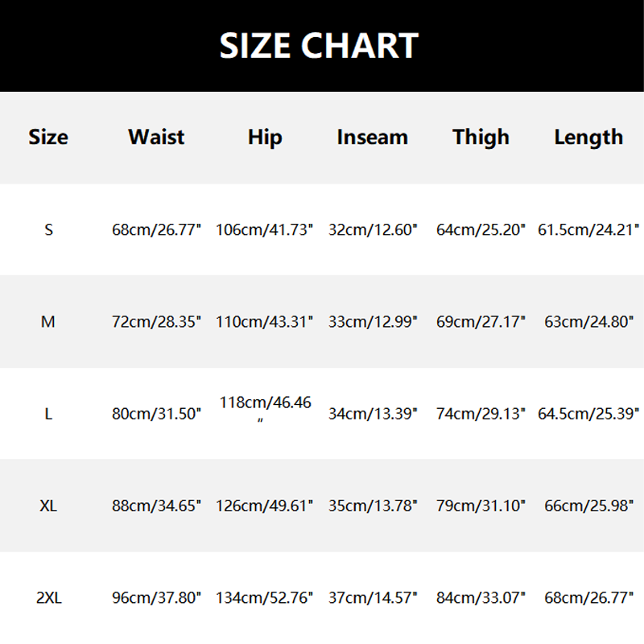Select the Thigh column header
This screenshot has width=644, height=644.
481,137
